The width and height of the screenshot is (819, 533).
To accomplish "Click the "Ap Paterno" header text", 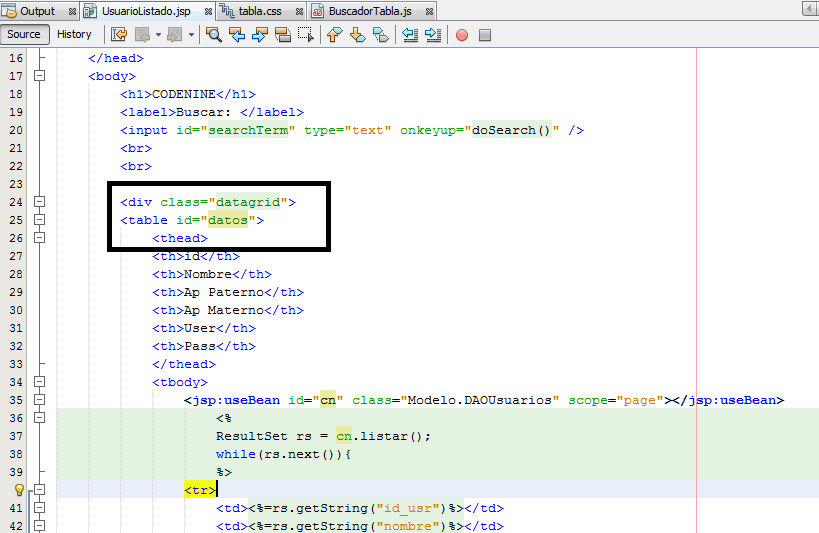I will coord(224,292).
